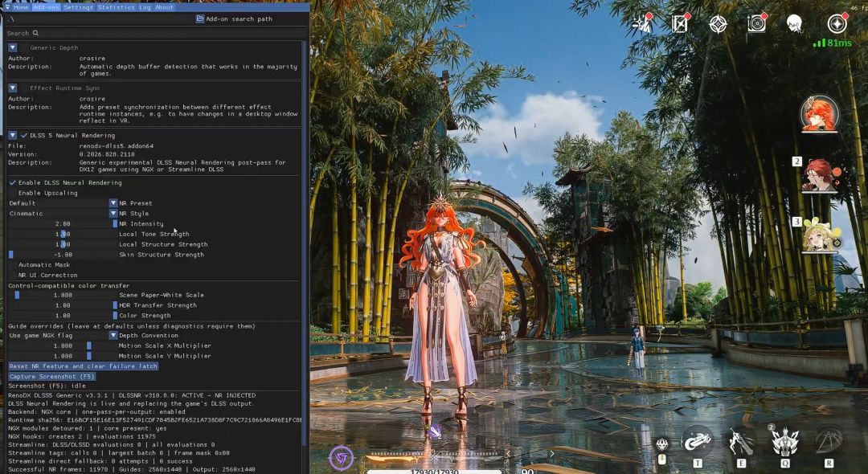Trigger the Q echo skill icon
Image resolution: width=868 pixels, height=474 pixels.
tap(784, 442)
